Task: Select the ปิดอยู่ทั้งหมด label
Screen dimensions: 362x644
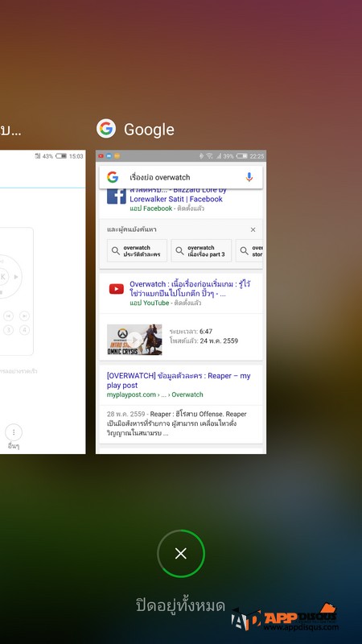Action: point(180,605)
